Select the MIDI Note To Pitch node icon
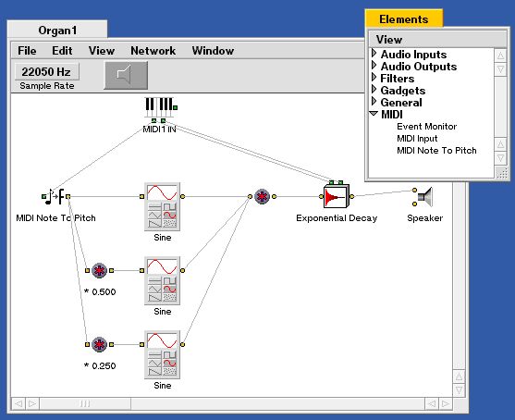 55,196
